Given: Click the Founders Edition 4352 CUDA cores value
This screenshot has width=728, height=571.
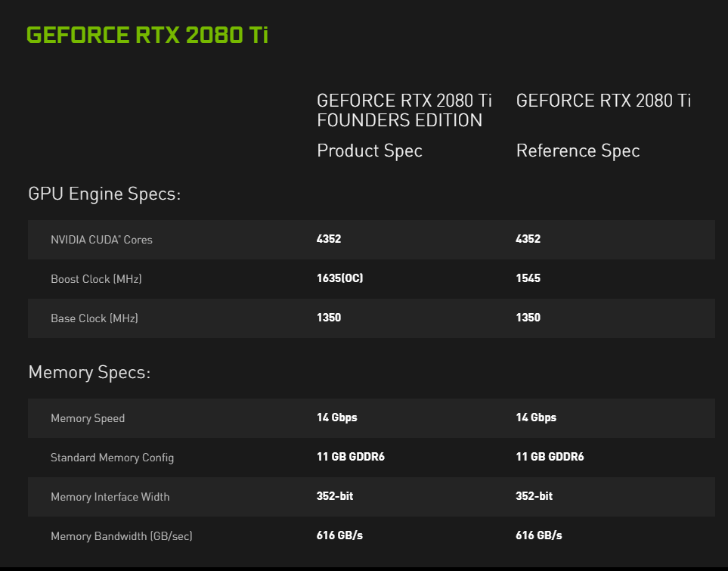Looking at the screenshot, I should (329, 239).
